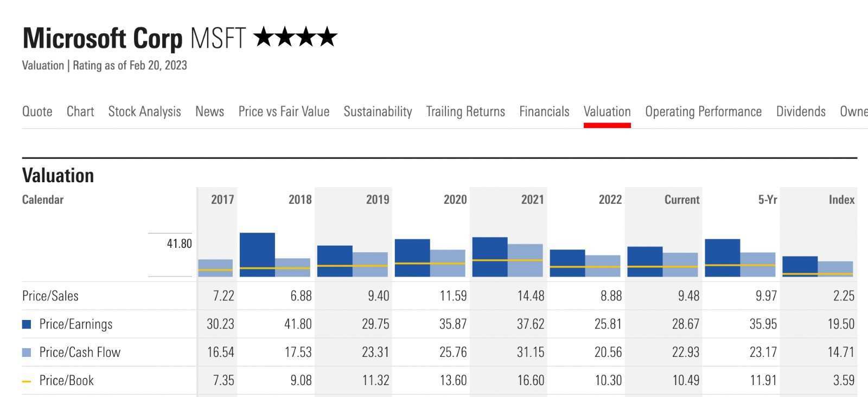This screenshot has height=397, width=868.
Task: Click the 2018 column header
Action: tap(300, 200)
